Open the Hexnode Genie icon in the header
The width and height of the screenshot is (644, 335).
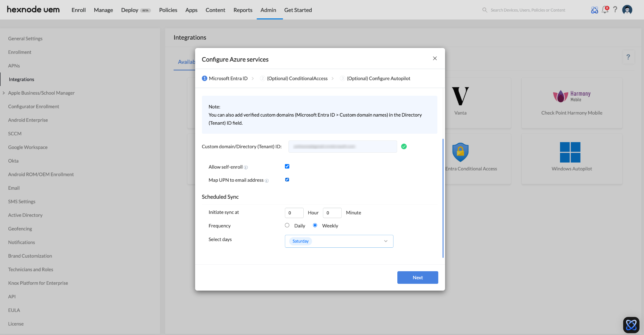click(x=594, y=10)
